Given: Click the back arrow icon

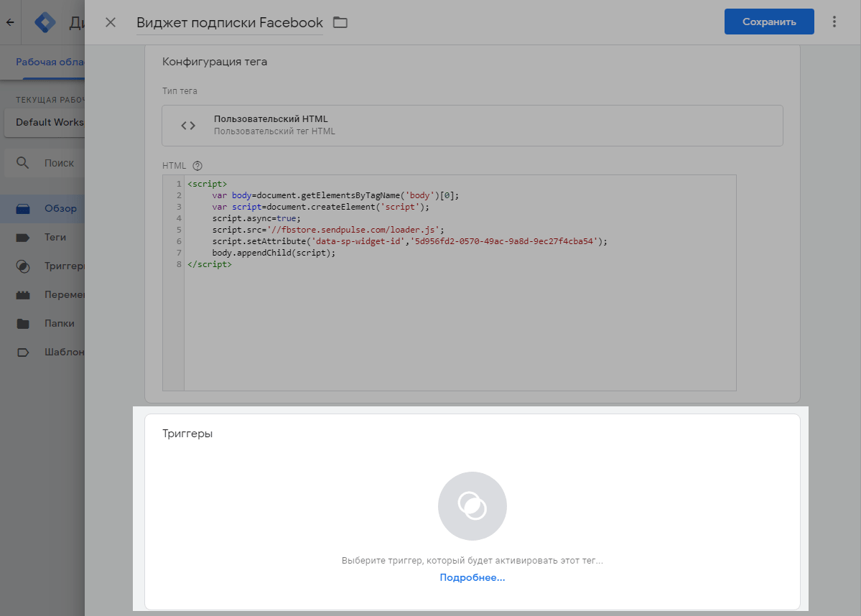Looking at the screenshot, I should [10, 22].
